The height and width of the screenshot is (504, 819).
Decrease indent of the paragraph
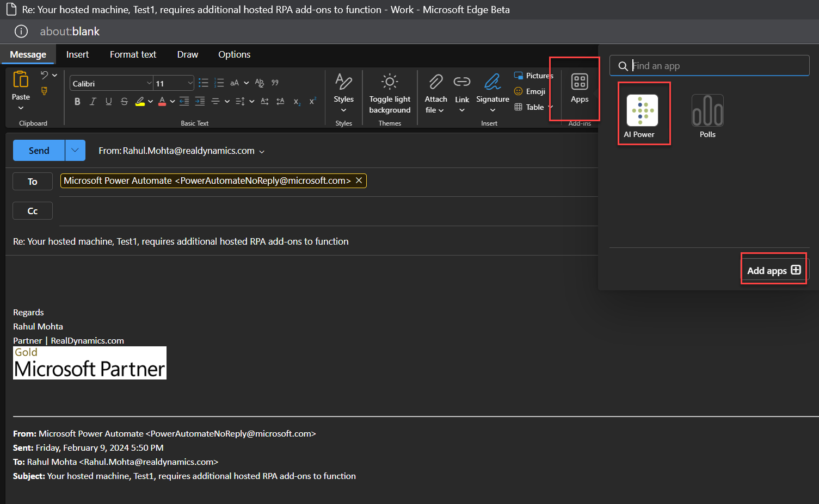point(184,101)
